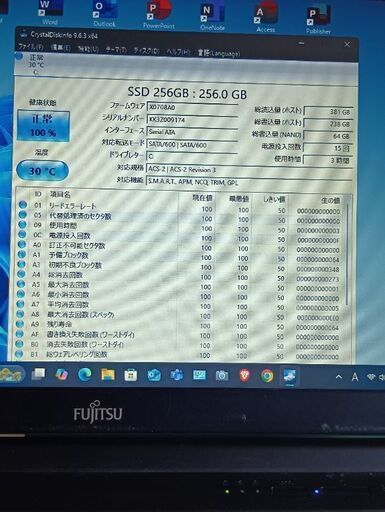Select the A3 初期不良ブロック数 row

pos(180,266)
